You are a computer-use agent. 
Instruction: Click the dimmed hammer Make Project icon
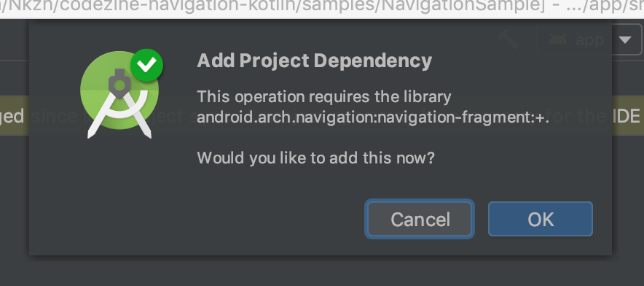[x=508, y=39]
